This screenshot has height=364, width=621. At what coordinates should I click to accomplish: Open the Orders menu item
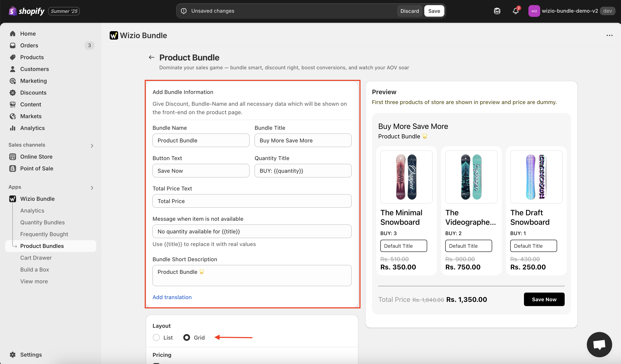pyautogui.click(x=50, y=45)
